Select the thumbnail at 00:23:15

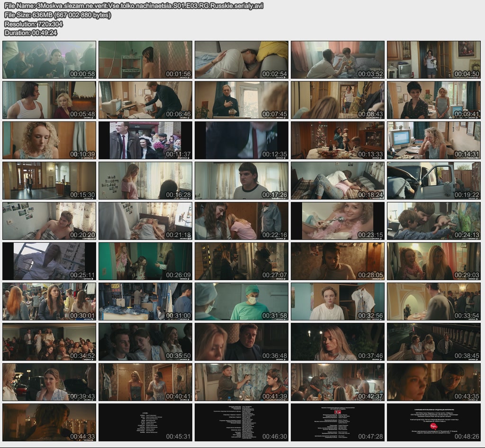click(337, 221)
